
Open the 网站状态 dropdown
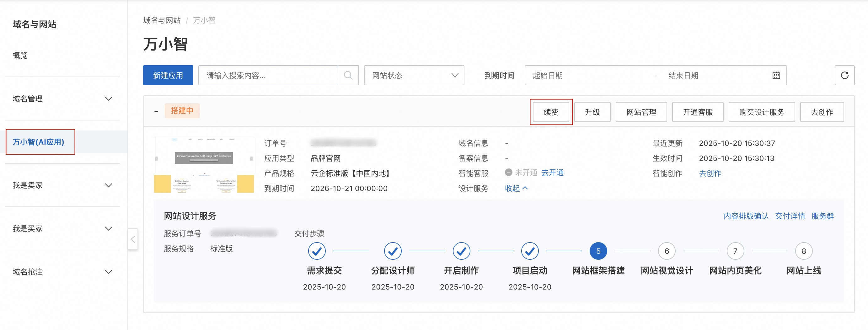coord(414,75)
